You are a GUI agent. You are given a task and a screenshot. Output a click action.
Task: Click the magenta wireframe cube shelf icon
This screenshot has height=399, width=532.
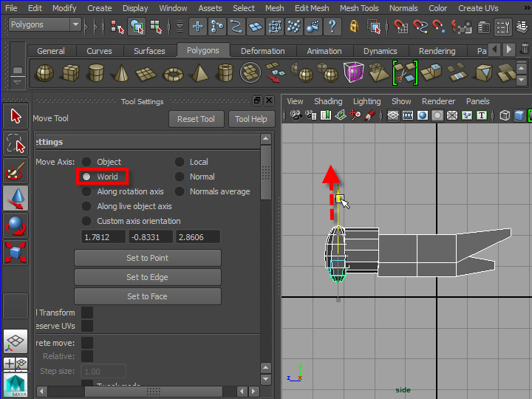click(x=353, y=72)
